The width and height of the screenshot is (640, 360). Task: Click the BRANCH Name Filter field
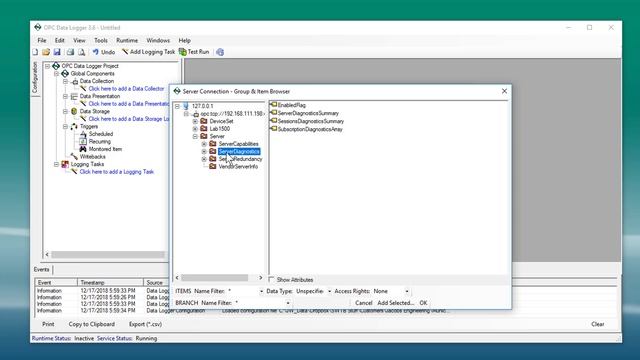click(x=262, y=303)
